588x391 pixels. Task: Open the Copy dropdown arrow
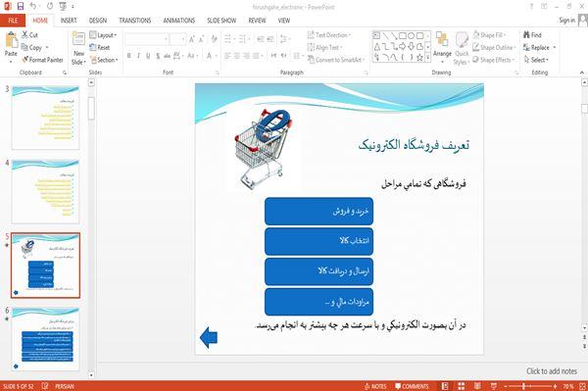pos(47,48)
